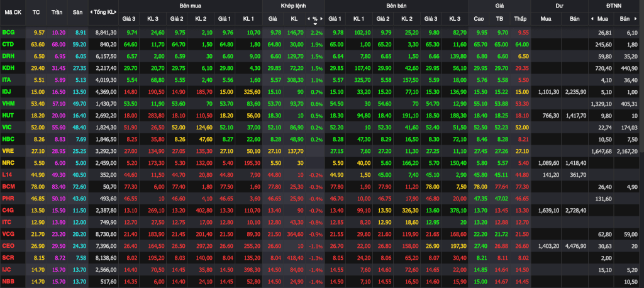644x288 pixels.
Task: Click the Thấp low price header
Action: [x=520, y=19]
